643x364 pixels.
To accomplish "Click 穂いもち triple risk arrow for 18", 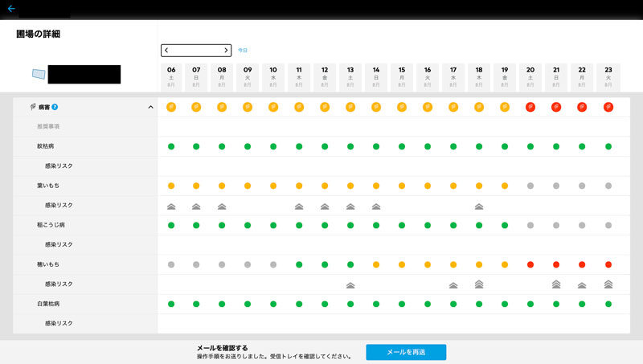I will 479,284.
